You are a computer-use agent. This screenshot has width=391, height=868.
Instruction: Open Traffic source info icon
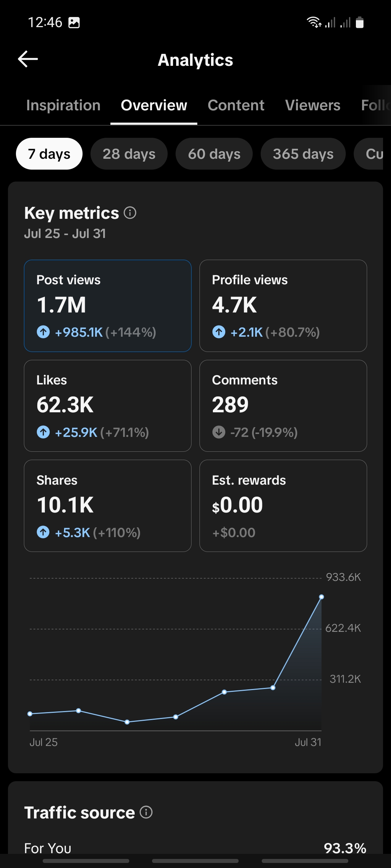[x=146, y=812]
